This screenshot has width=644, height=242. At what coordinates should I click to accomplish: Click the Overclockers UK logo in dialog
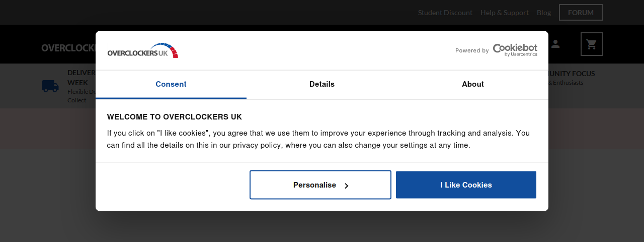(x=143, y=50)
